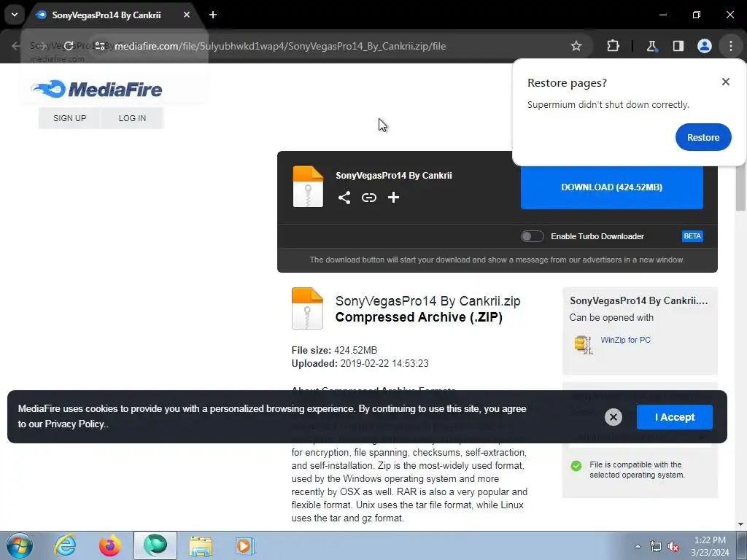
Task: Click the green compatibility checkmark icon
Action: (x=576, y=466)
